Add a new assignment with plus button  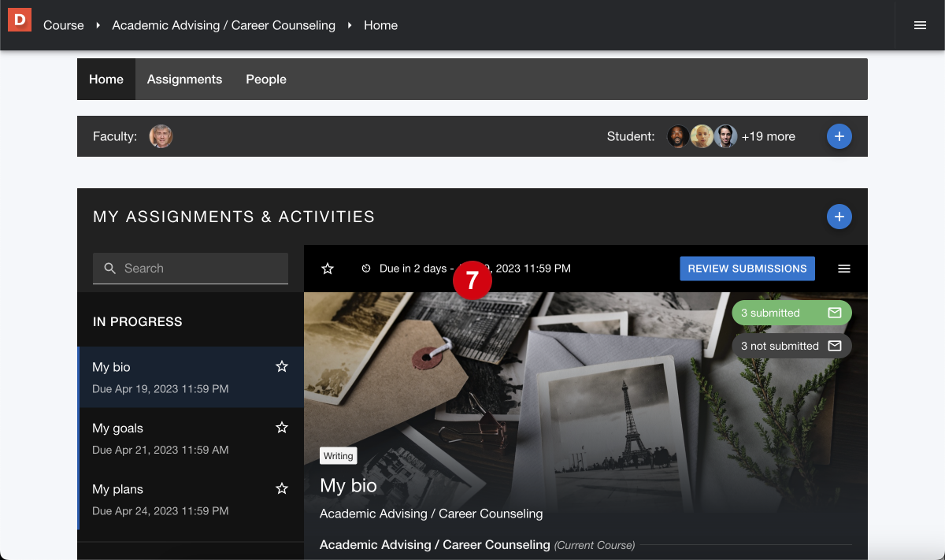[x=839, y=217]
